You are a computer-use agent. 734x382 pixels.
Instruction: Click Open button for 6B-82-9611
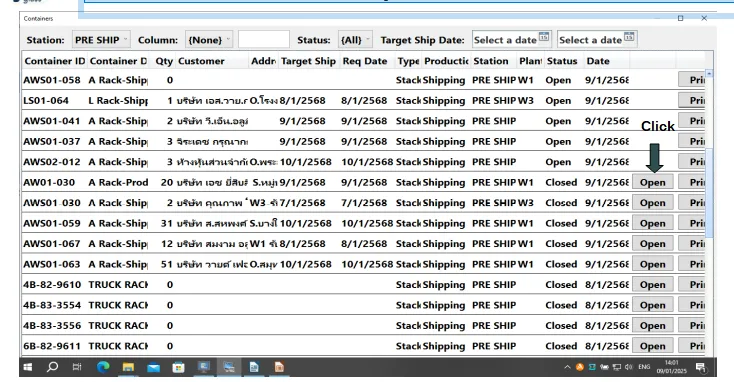click(x=653, y=346)
